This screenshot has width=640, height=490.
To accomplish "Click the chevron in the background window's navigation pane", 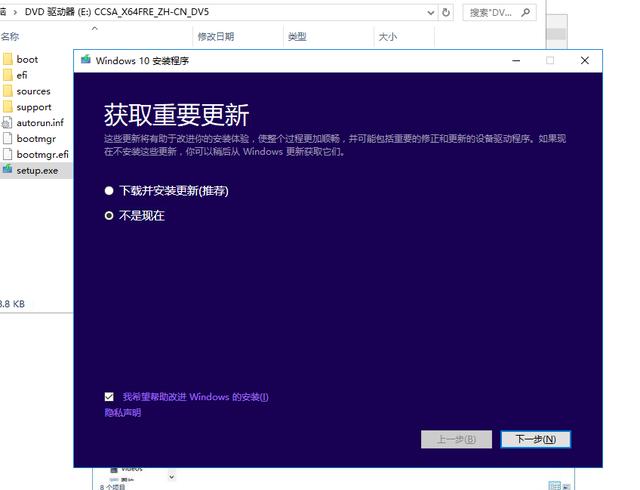I will (x=172, y=477).
